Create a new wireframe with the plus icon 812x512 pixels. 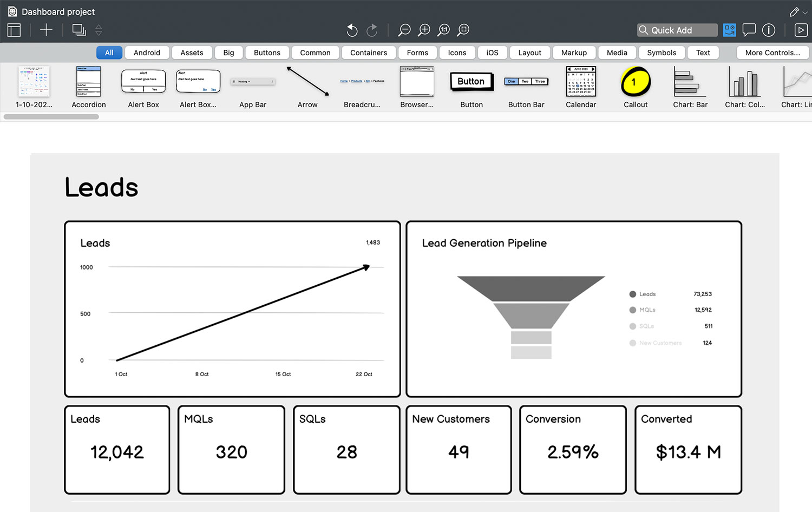(x=46, y=30)
